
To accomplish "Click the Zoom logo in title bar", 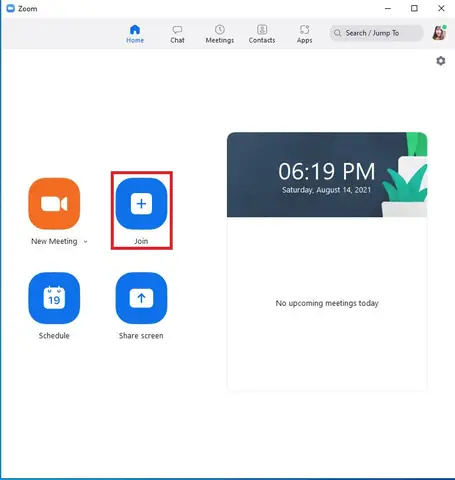I will pos(11,8).
